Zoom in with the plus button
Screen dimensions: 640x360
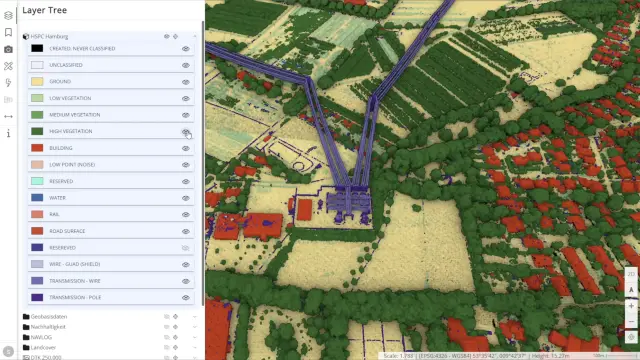(x=631, y=306)
